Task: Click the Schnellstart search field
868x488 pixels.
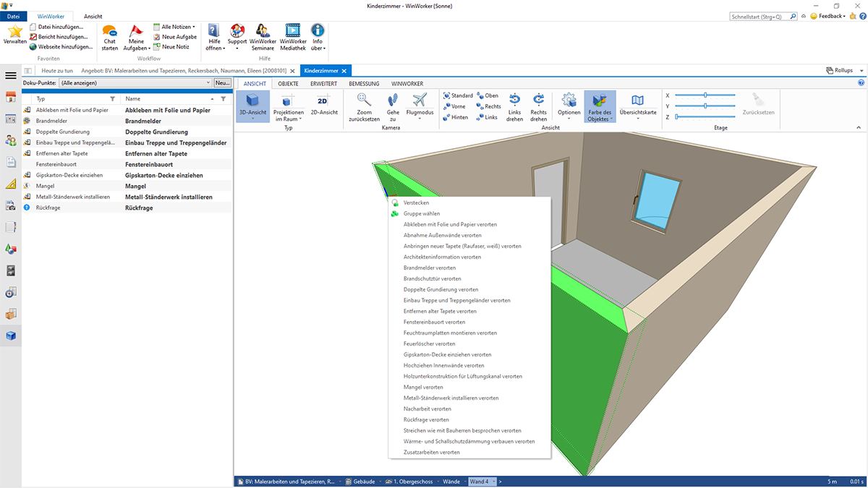Action: 761,16
